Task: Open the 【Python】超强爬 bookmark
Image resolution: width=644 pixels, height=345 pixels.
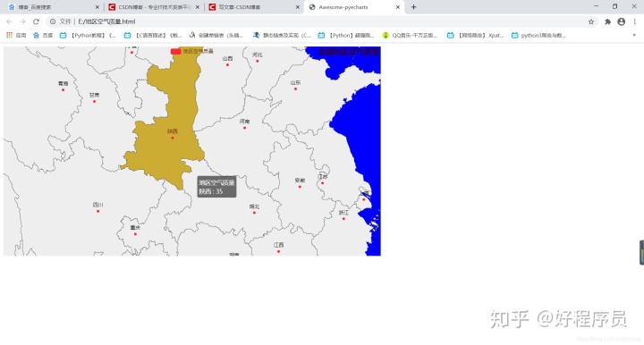Action: click(x=346, y=35)
